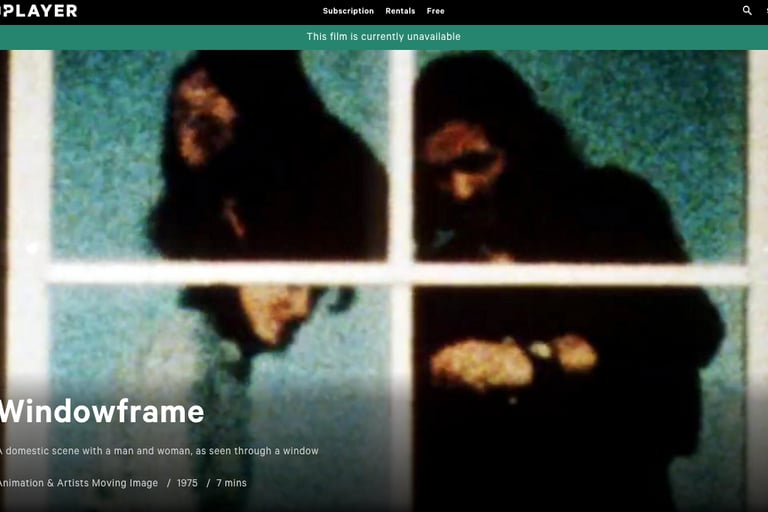
Task: Open the Subscription menu item
Action: [x=348, y=11]
